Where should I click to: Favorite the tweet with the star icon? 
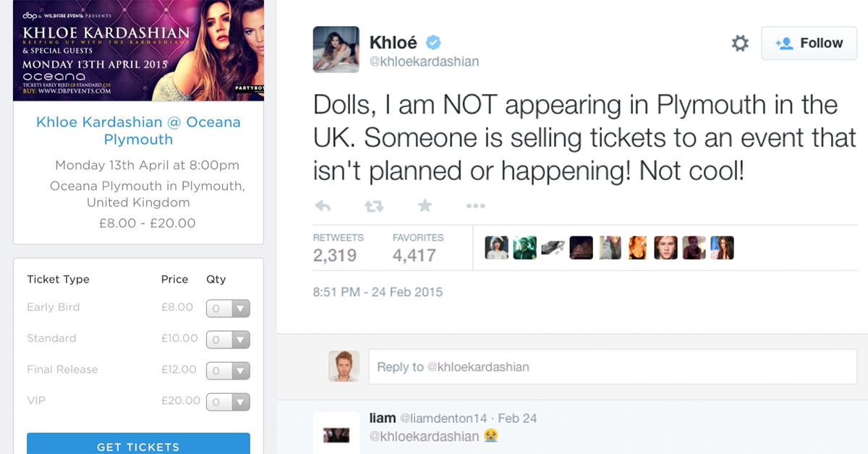click(x=425, y=206)
